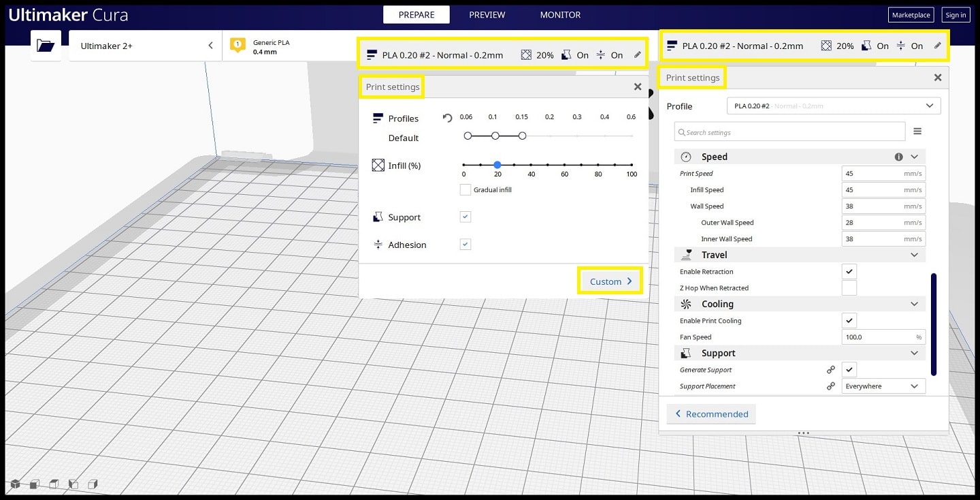Image resolution: width=980 pixels, height=500 pixels.
Task: Click the Inner Wall Speed value field
Action: (883, 239)
